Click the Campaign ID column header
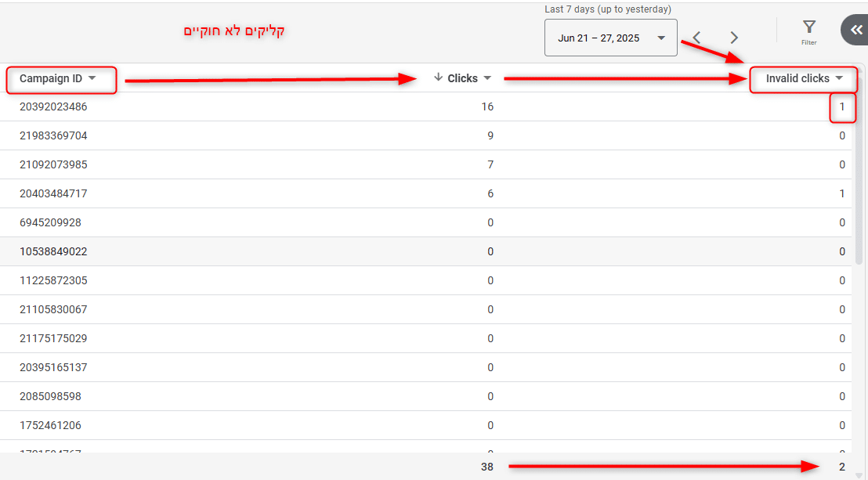This screenshot has height=480, width=868. [x=51, y=78]
